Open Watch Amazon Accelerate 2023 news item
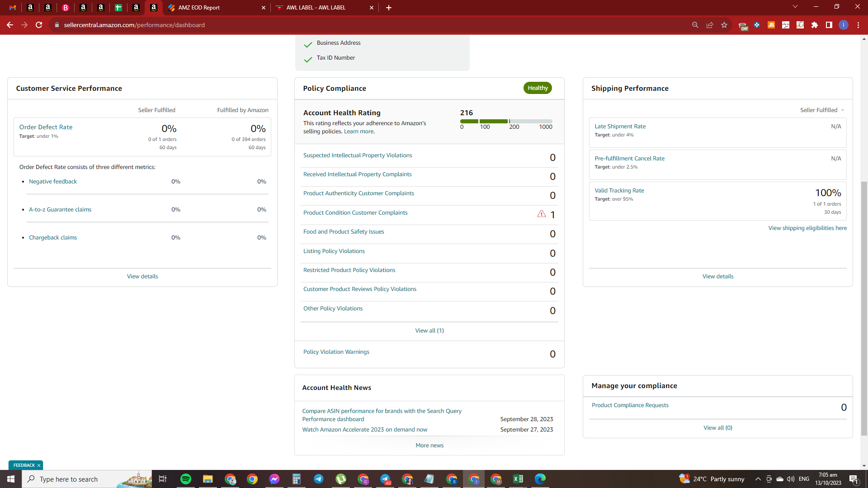The width and height of the screenshot is (868, 488). (x=364, y=430)
